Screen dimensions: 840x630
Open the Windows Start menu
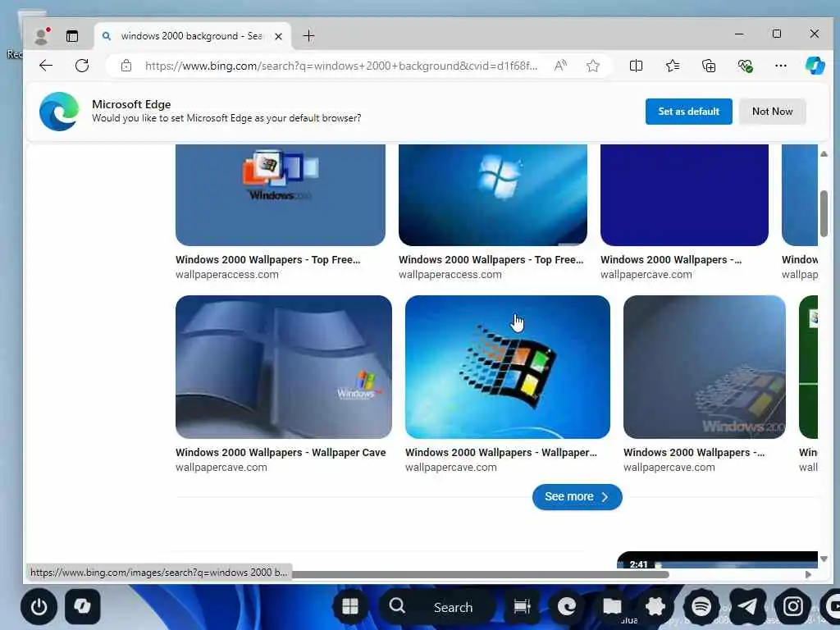(x=349, y=606)
